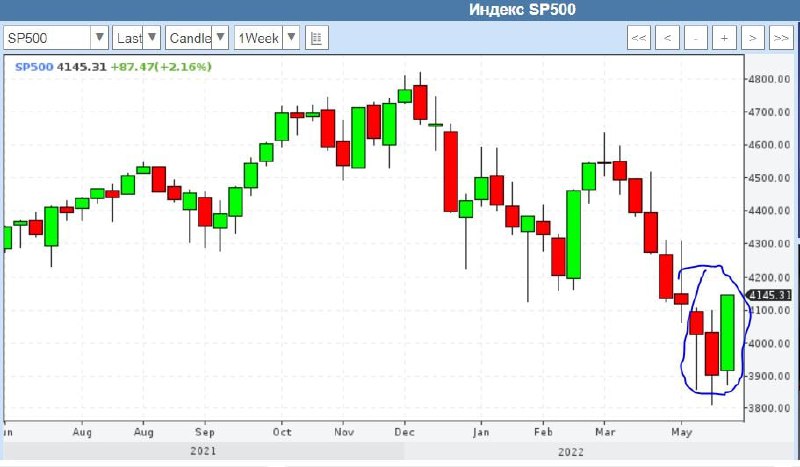Screen dimensions: 800x467
Task: Click the 4800.00 price axis label
Action: (x=769, y=80)
